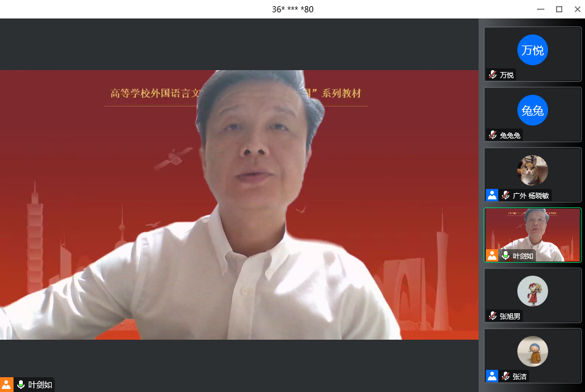Screen dimensions: 585x392
Task: Select the muted mic icon for 广外 杨晓敏
Action: click(506, 195)
